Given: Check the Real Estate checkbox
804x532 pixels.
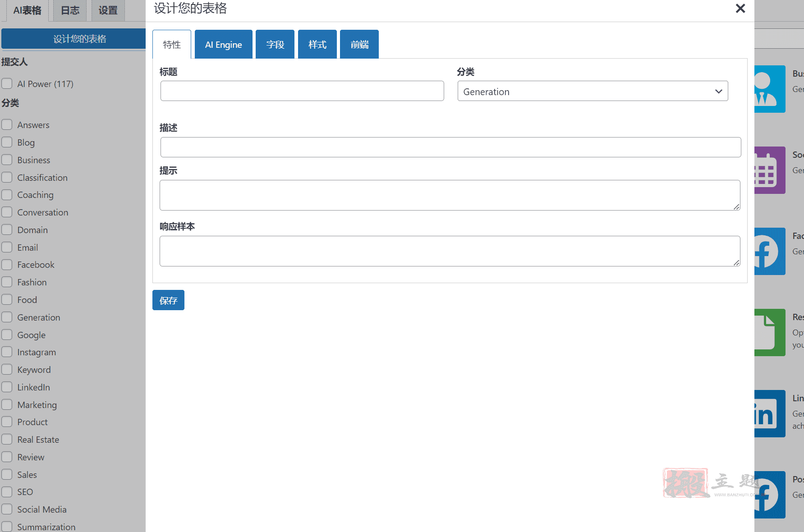Looking at the screenshot, I should pyautogui.click(x=7, y=439).
